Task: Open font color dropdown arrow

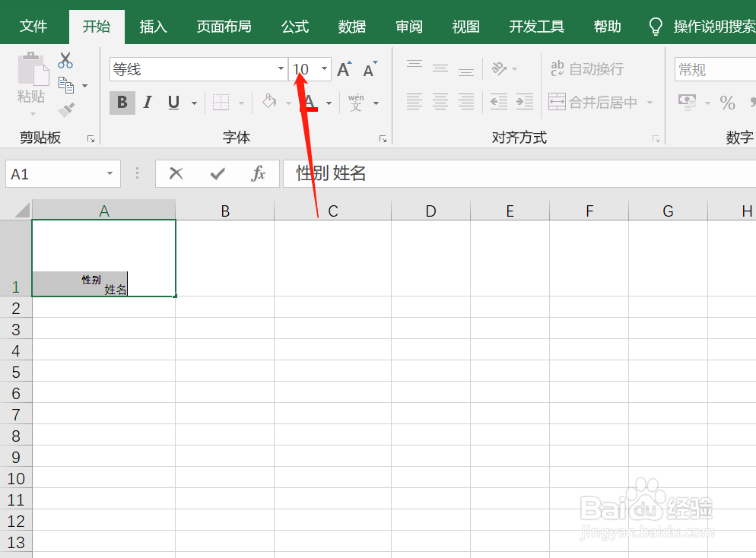Action: [329, 103]
